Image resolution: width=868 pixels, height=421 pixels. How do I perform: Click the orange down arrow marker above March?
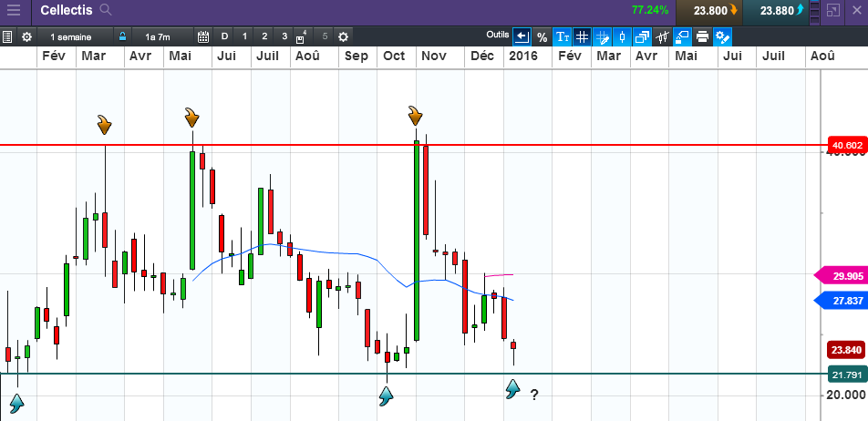coord(104,125)
